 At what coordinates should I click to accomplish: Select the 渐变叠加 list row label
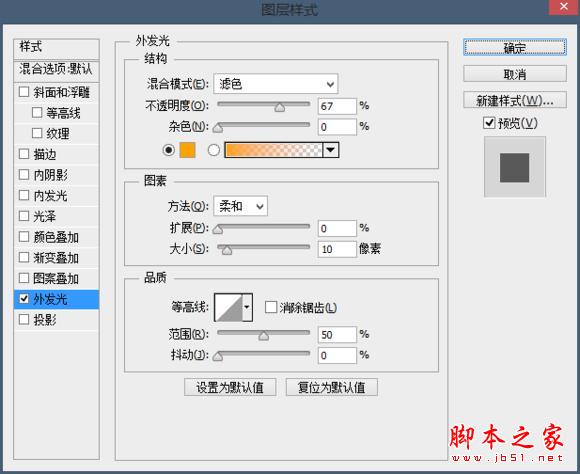[x=56, y=258]
